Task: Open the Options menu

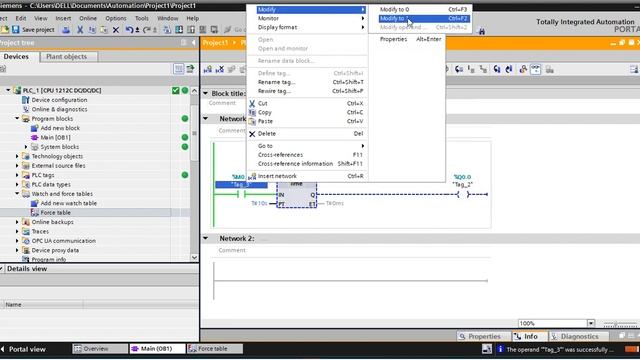Action: click(x=116, y=18)
